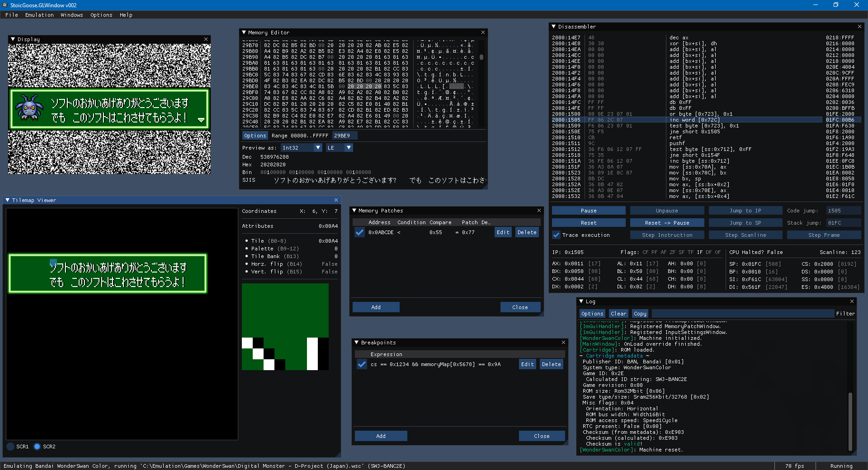868x470 pixels.
Task: Delete the cs == 0x1234 breakpoint
Action: tap(551, 364)
